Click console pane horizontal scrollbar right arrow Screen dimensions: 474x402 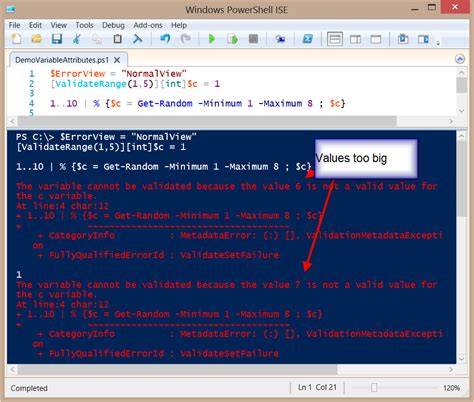451,369
